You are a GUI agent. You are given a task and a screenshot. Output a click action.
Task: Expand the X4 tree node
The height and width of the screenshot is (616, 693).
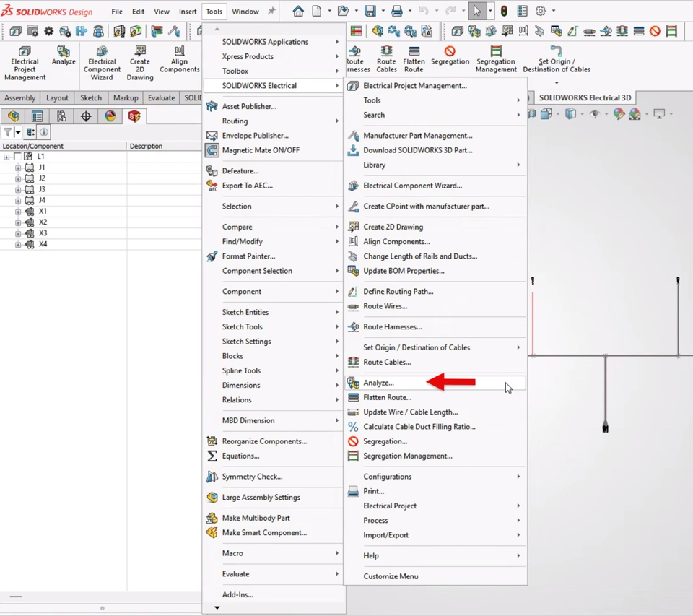tap(17, 245)
